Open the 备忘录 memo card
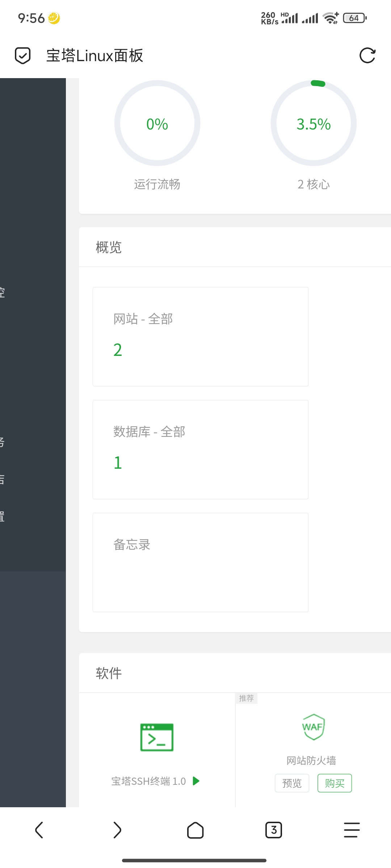391x868 pixels. click(201, 562)
